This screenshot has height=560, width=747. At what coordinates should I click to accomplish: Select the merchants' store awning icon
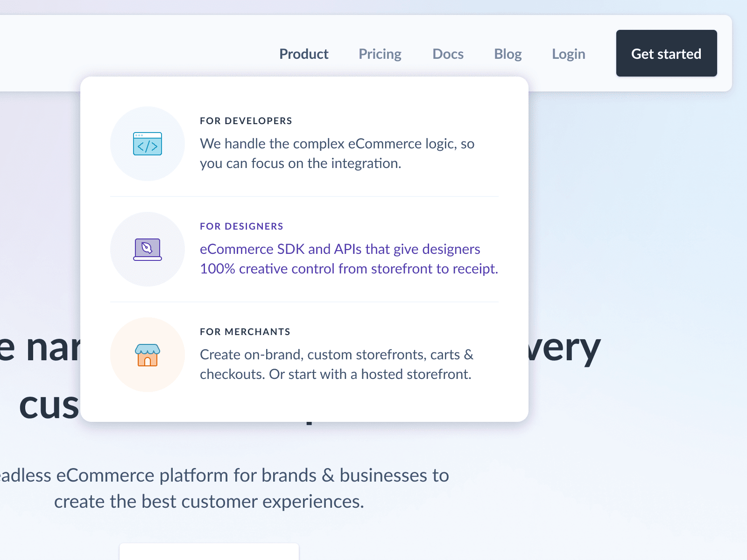point(147,349)
